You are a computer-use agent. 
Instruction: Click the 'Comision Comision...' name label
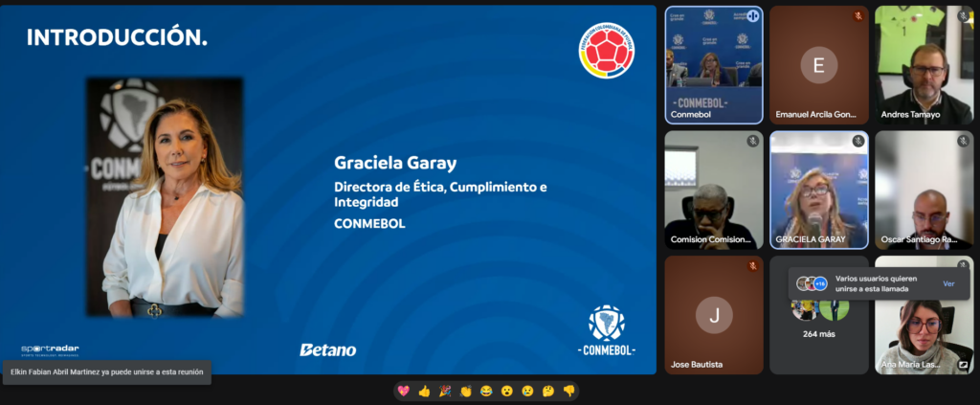click(x=711, y=239)
